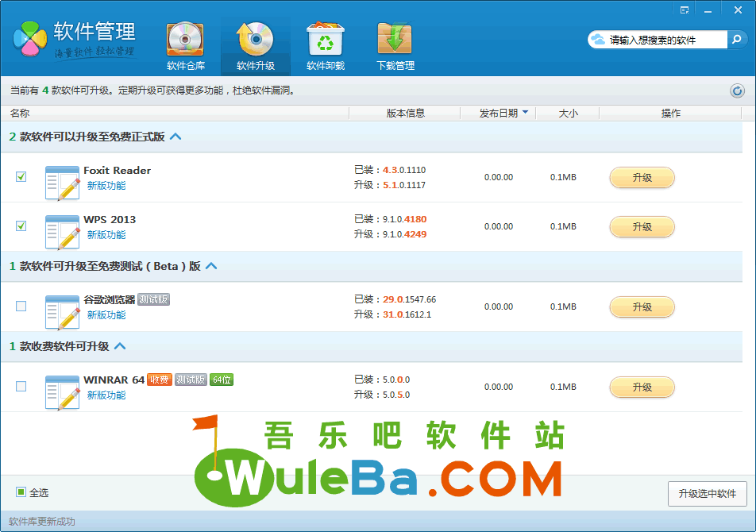Upgrade 谷歌浏览器 with 升级 button
The width and height of the screenshot is (756, 532).
(x=642, y=307)
